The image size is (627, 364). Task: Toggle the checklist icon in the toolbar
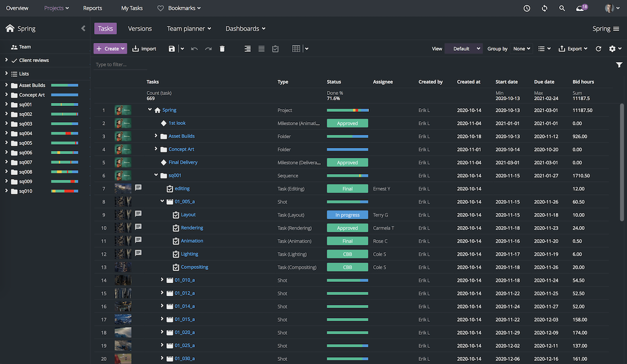click(x=275, y=48)
